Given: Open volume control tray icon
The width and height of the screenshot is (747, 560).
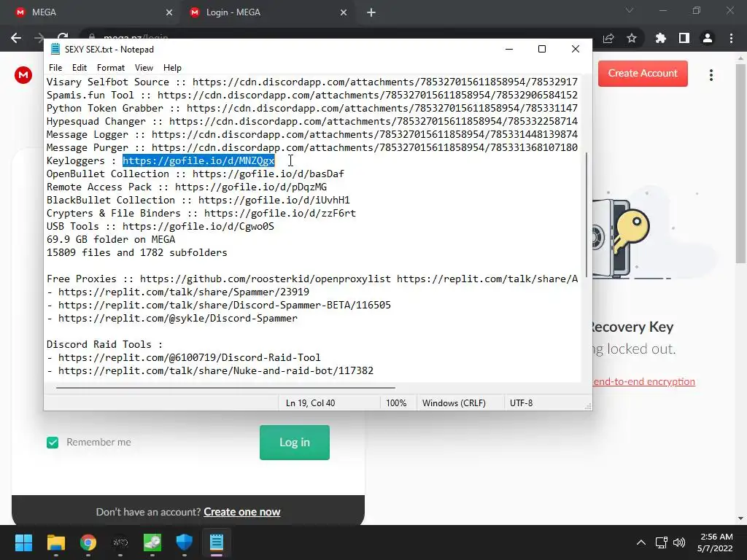Looking at the screenshot, I should pos(679,542).
